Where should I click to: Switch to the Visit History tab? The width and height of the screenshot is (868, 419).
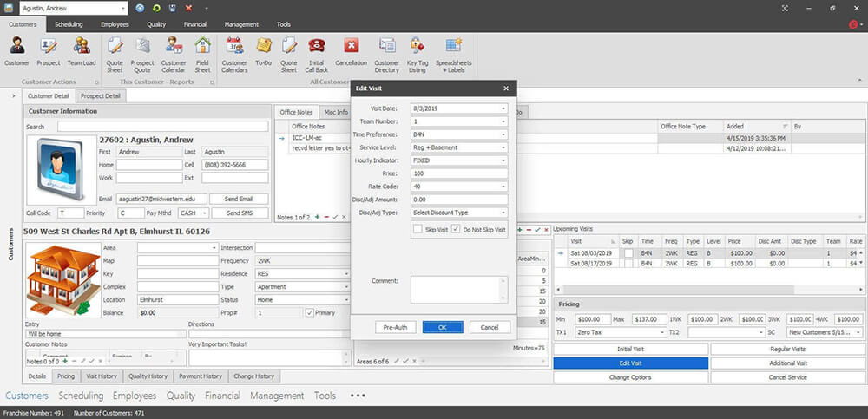click(x=101, y=376)
